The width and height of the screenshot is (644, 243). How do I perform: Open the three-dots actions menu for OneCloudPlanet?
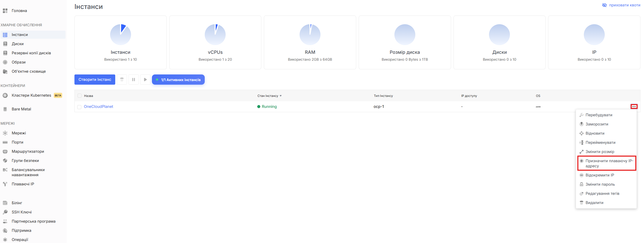point(634,107)
